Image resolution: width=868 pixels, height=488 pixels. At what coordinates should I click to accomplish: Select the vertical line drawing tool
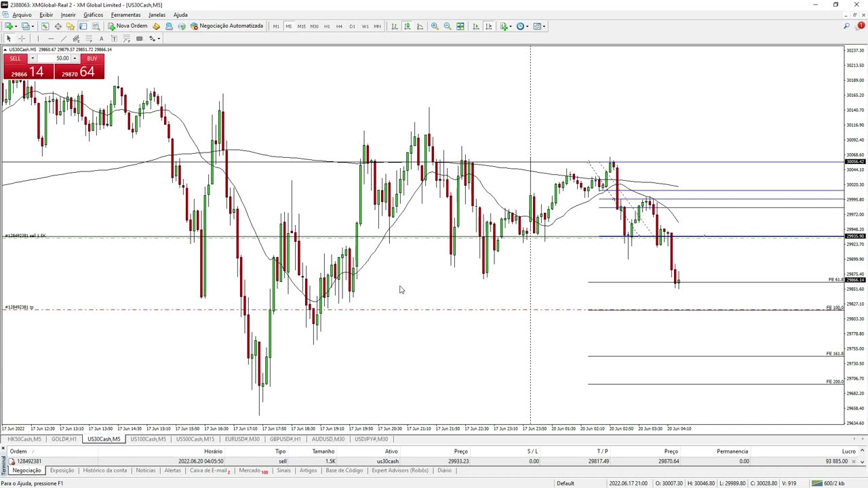[38, 39]
